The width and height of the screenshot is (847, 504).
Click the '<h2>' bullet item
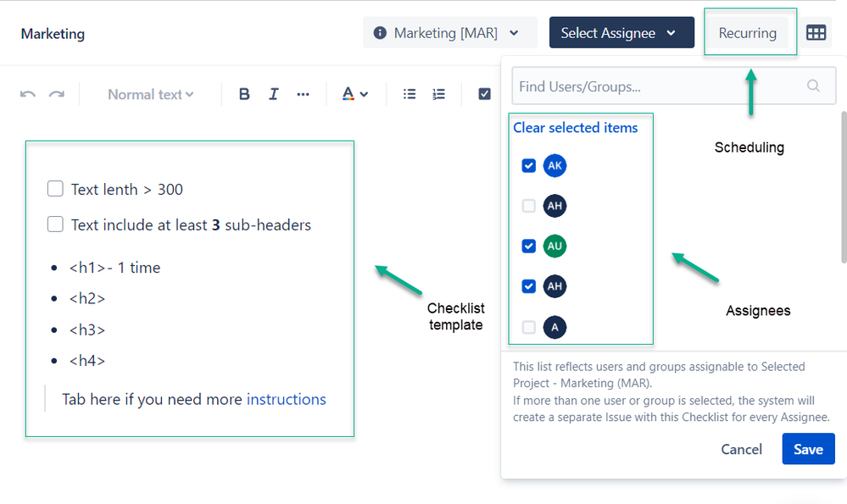(87, 298)
